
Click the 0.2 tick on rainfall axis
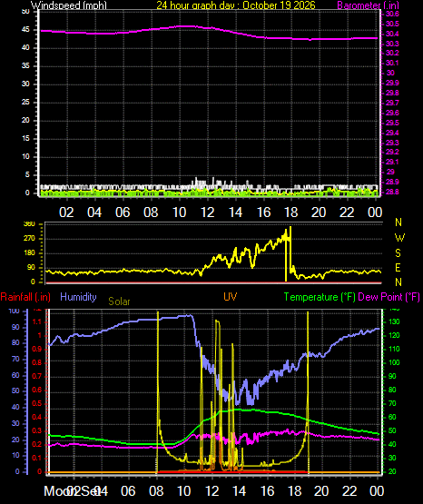click(37, 445)
